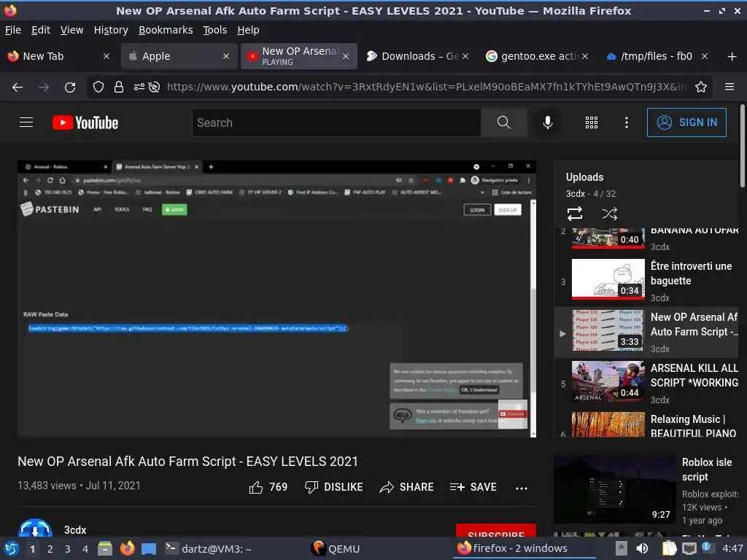Go back with Firefox back arrow
This screenshot has width=747, height=560.
click(x=18, y=87)
